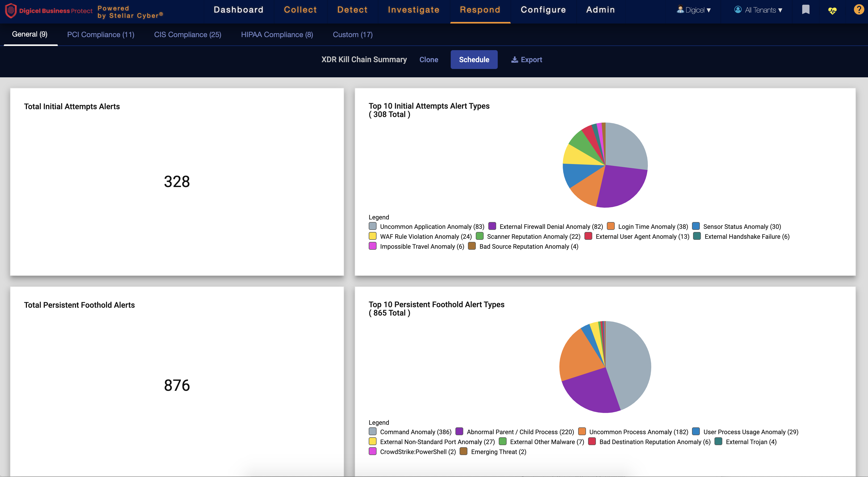Click the Uncommon Application Anomaly legend swatch
This screenshot has height=477, width=868.
[372, 226]
